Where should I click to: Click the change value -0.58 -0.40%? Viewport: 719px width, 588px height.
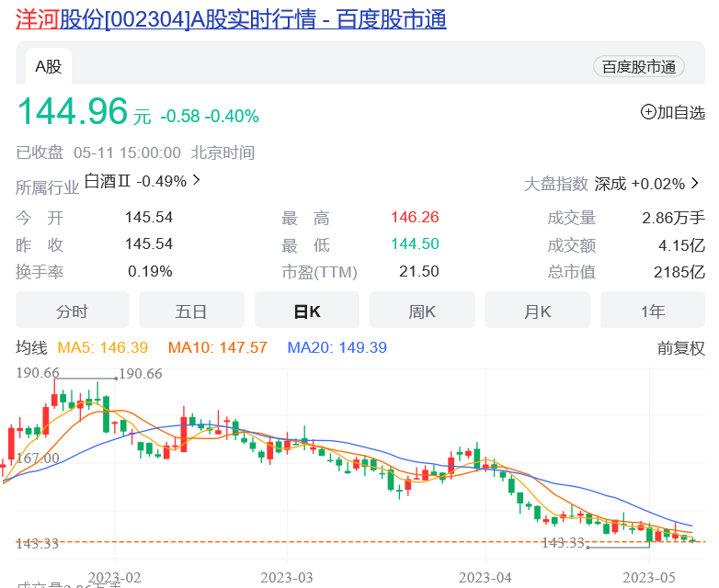coord(210,116)
